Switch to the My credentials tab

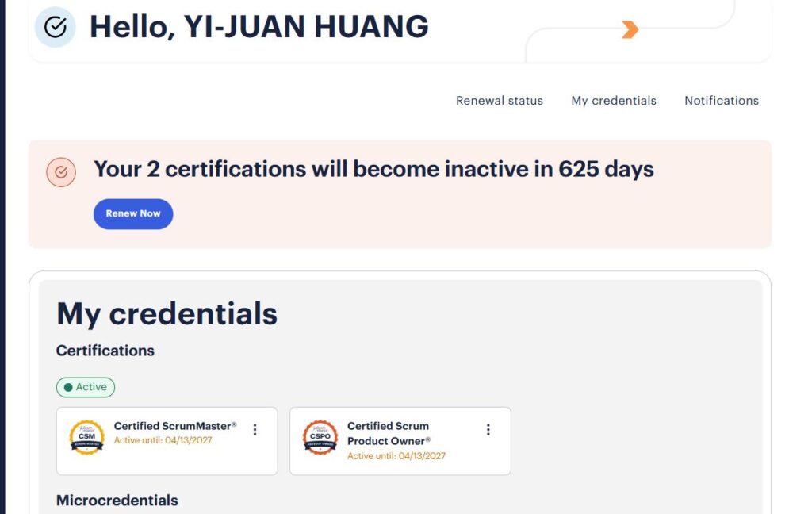pyautogui.click(x=614, y=101)
